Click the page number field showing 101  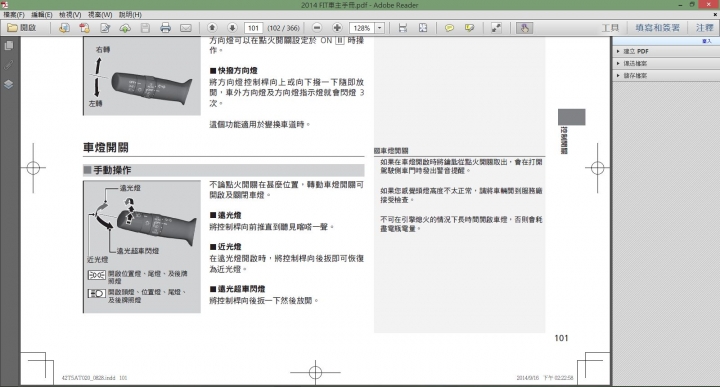point(253,28)
